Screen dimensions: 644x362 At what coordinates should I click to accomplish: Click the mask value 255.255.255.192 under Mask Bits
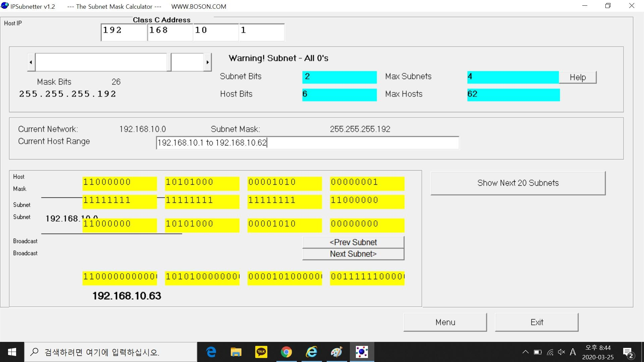point(67,94)
